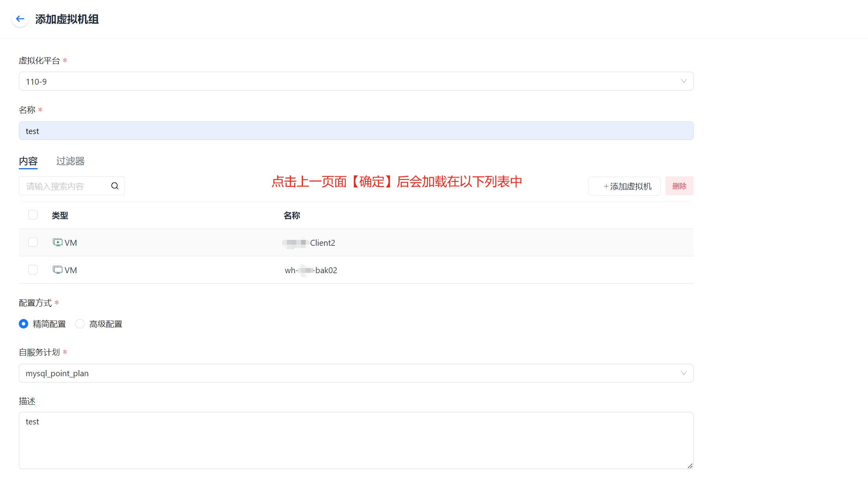Click the VM monitor icon beside bak02
The image size is (868, 495).
58,270
